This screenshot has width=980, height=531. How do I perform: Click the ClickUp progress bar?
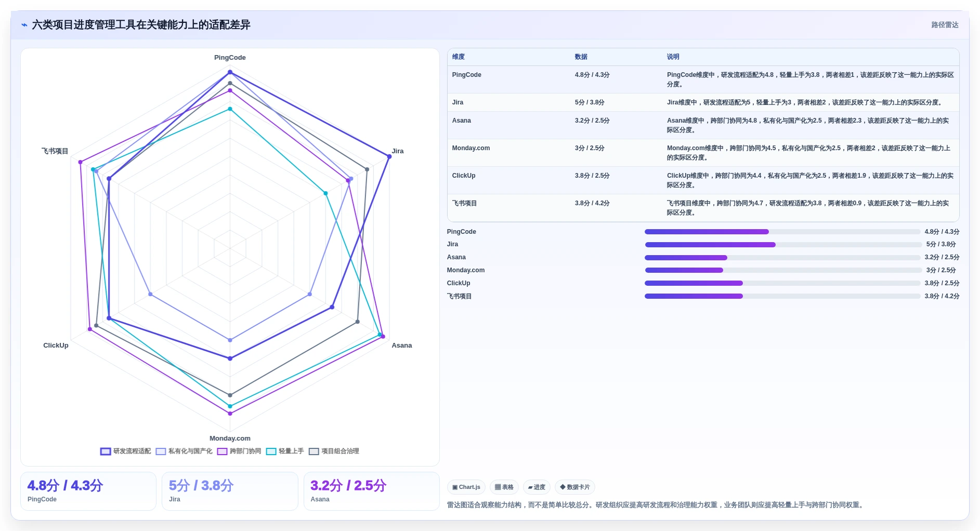(x=782, y=283)
